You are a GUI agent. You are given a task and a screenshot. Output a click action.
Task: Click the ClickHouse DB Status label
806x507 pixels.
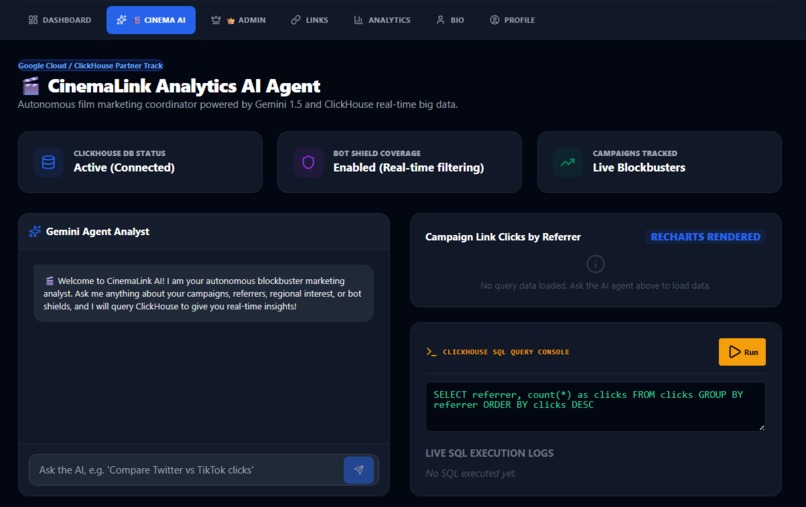pyautogui.click(x=119, y=153)
